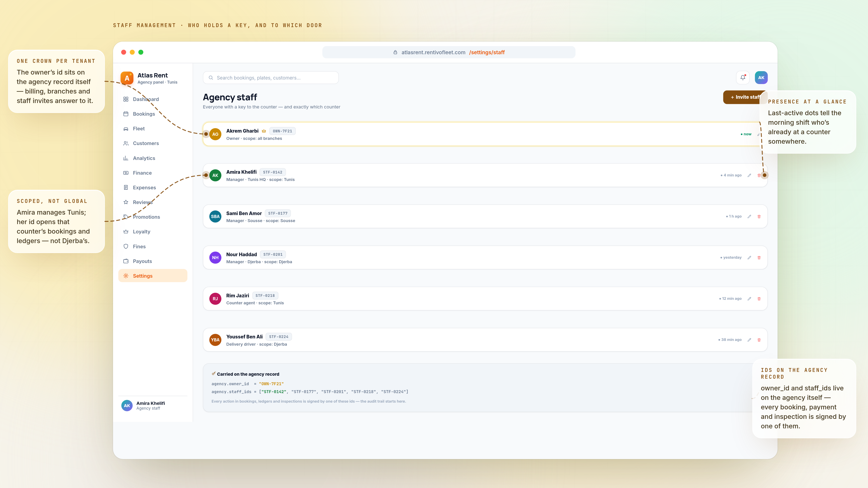The width and height of the screenshot is (868, 488).
Task: Select the OWN-7F21 id badge
Action: [x=282, y=131]
